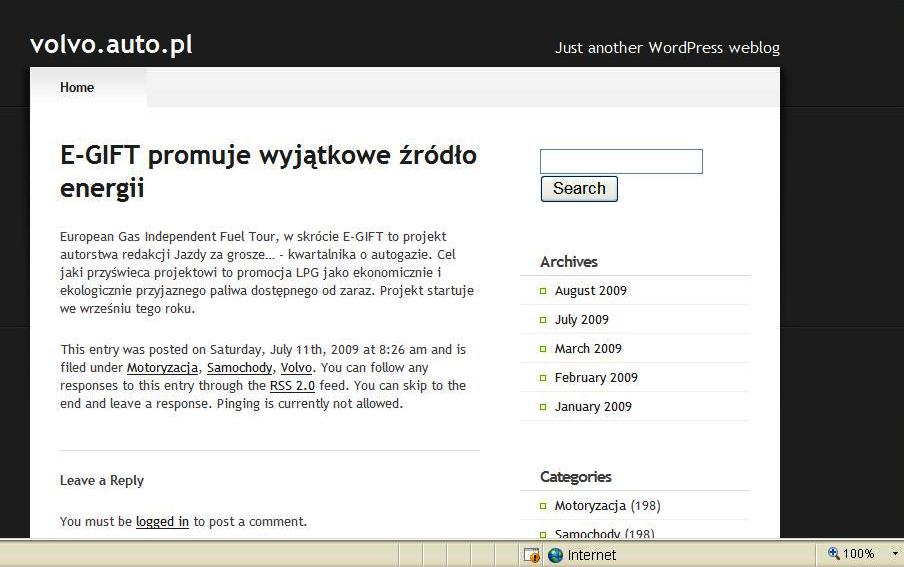Open the Motoryzacja (198) category in sidebar

(x=590, y=506)
